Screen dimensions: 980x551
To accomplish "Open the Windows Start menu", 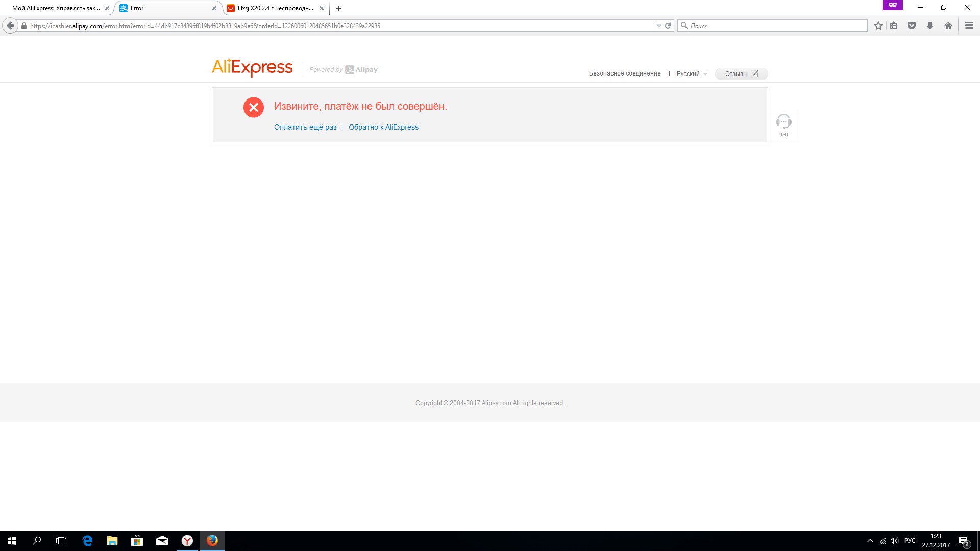I will point(12,541).
